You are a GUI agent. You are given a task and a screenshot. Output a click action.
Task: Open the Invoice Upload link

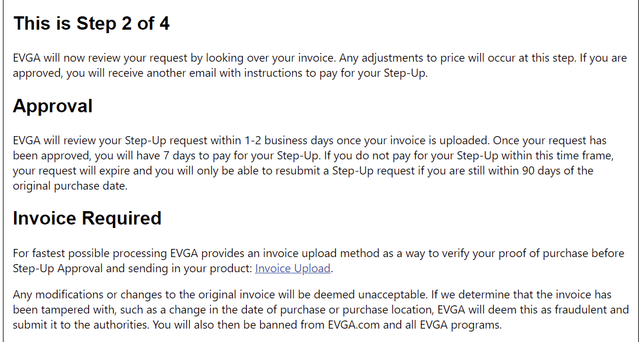293,269
